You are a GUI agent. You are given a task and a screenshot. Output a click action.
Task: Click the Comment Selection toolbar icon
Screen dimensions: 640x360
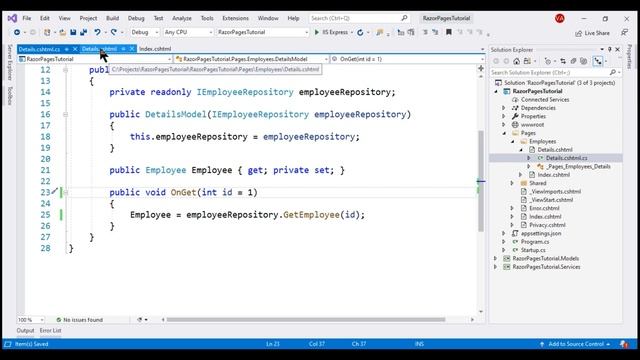(x=425, y=32)
